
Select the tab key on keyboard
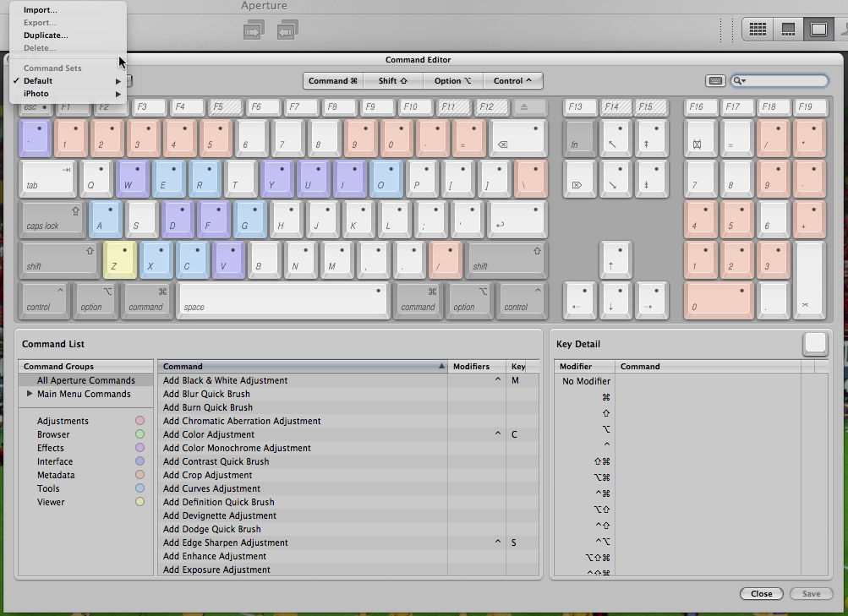click(x=47, y=179)
